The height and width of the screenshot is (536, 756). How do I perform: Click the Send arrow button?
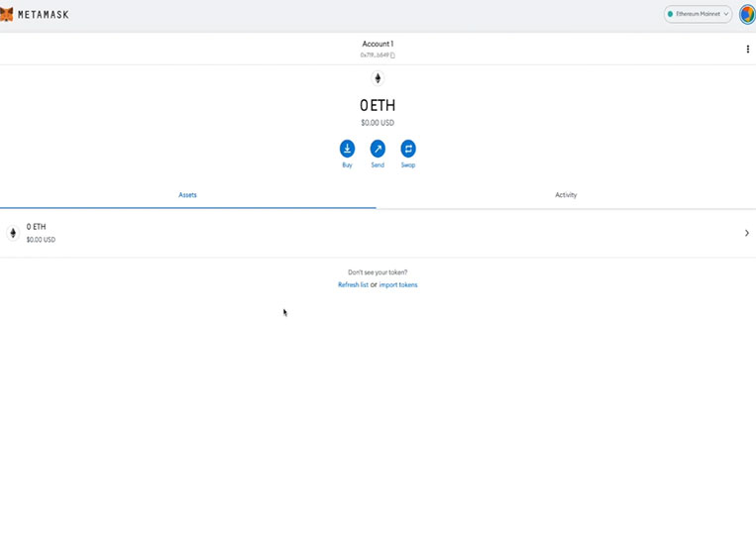[378, 149]
